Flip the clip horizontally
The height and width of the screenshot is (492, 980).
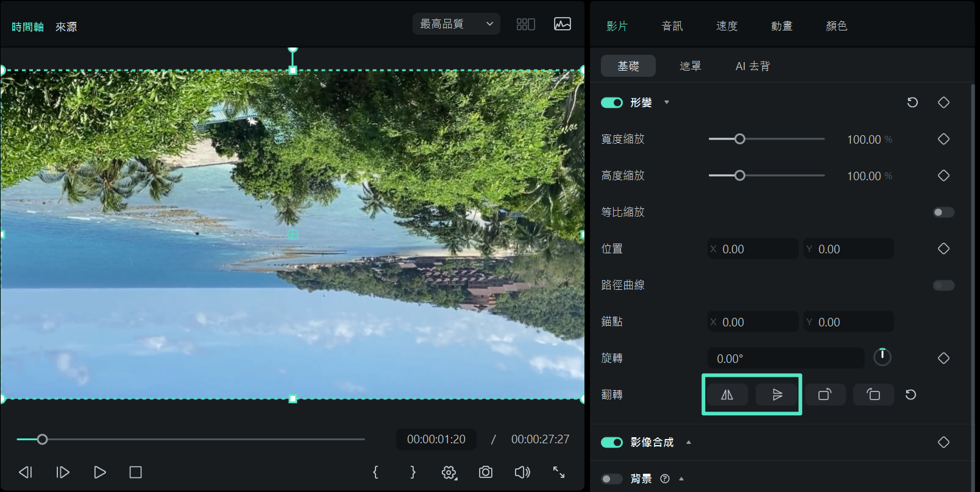click(727, 395)
